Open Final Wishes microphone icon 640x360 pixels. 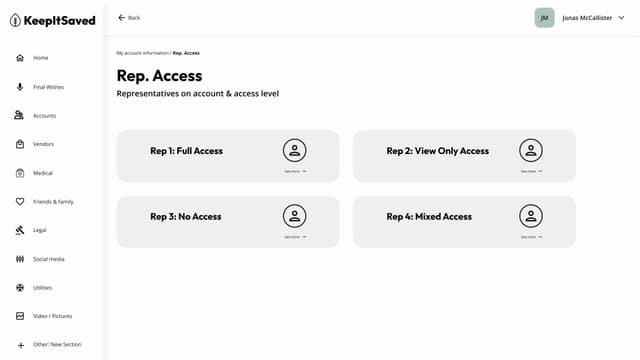pos(20,87)
